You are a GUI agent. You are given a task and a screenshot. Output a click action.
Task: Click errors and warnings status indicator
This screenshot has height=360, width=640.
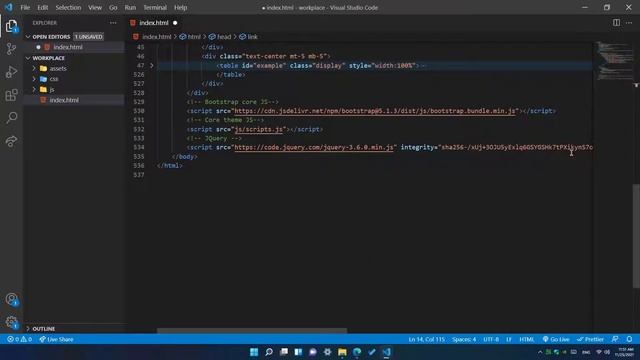coord(19,339)
